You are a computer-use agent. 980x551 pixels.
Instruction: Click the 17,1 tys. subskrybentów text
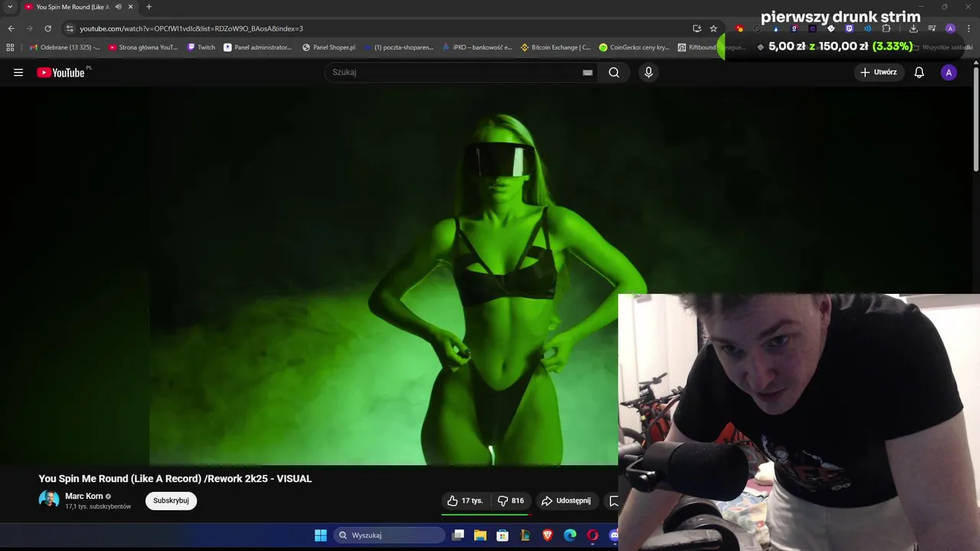pos(98,507)
